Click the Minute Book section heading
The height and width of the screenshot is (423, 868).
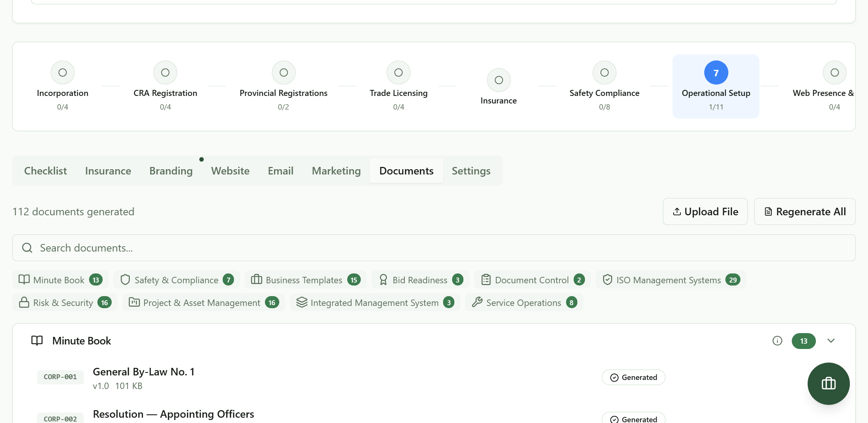82,341
